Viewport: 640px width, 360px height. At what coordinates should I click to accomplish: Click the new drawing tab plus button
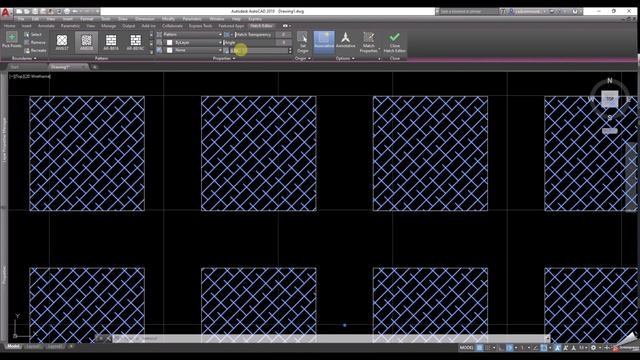(95, 67)
